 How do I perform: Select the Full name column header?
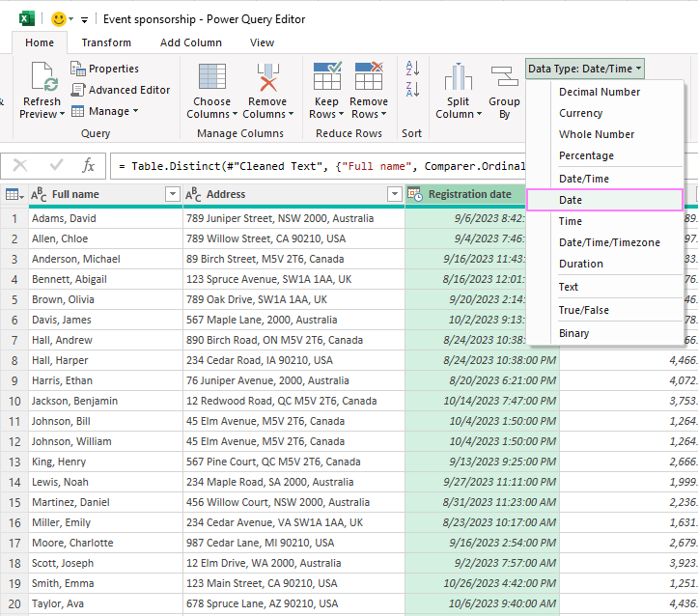[x=75, y=194]
